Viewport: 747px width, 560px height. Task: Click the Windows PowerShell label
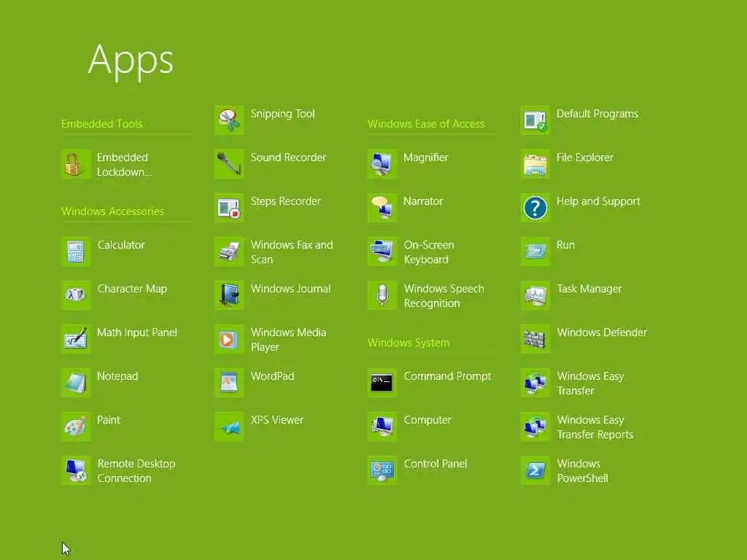[583, 471]
